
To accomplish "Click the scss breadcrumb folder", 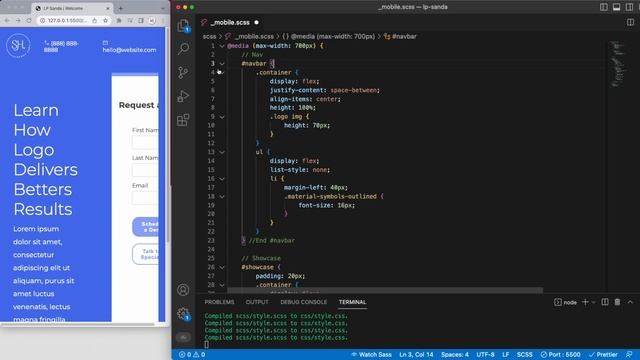I will point(209,36).
